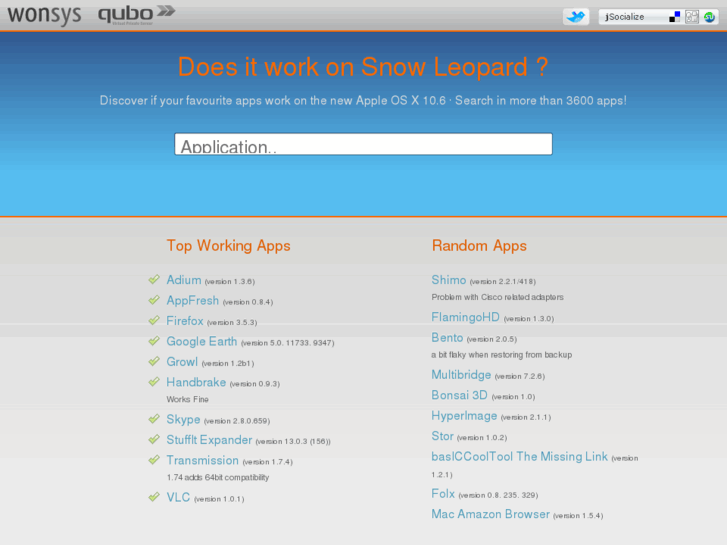The image size is (727, 545).
Task: Click the green checkmark beside Firefox
Action: (x=154, y=320)
